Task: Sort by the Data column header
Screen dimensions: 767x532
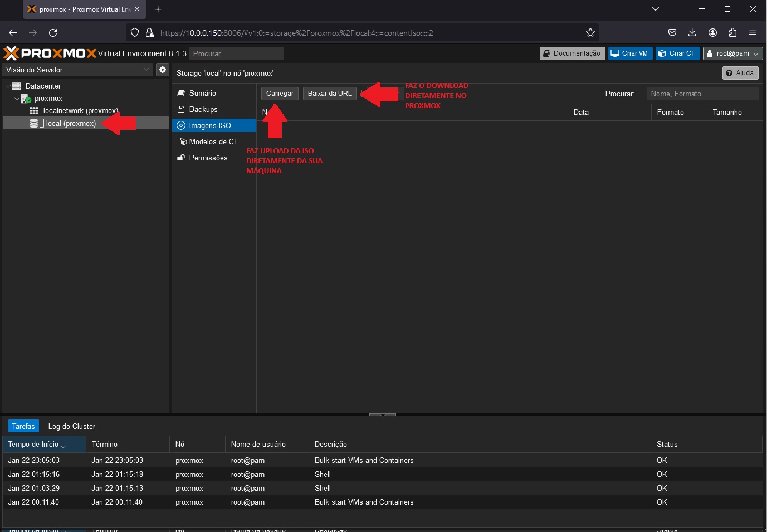Action: (x=609, y=112)
